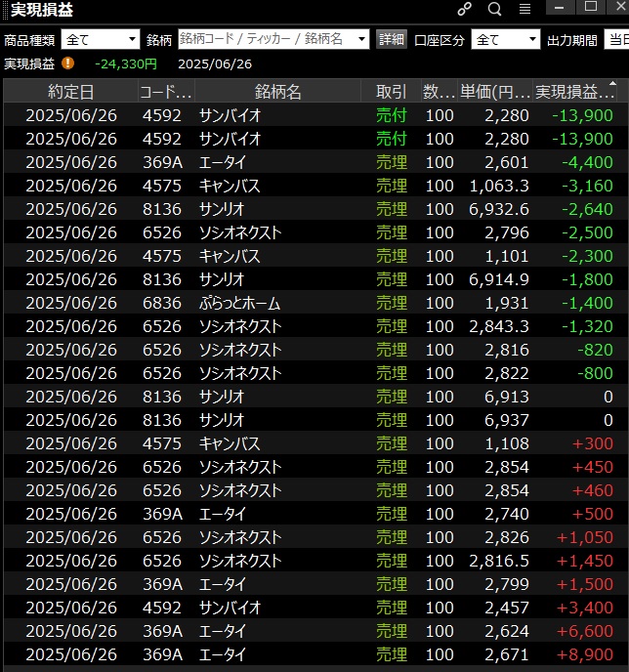Open the 口座区分 dropdown
629x672 pixels.
pyautogui.click(x=506, y=40)
